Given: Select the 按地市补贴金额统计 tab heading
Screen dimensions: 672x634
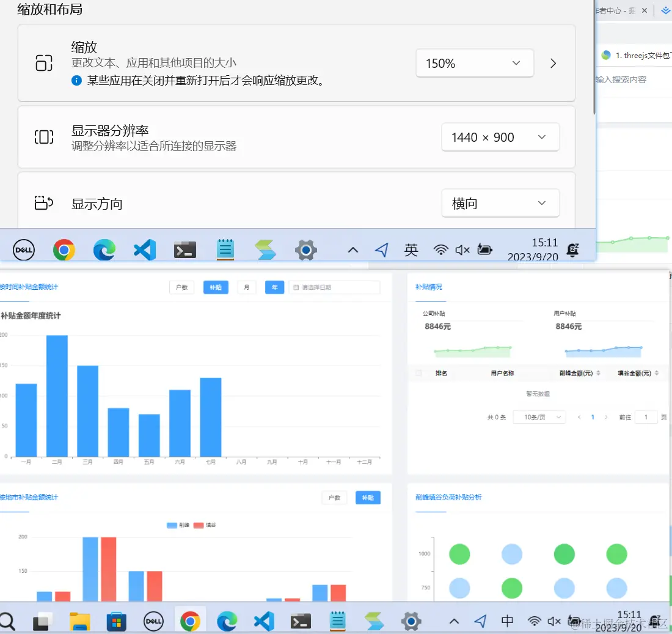Looking at the screenshot, I should click(x=29, y=497).
